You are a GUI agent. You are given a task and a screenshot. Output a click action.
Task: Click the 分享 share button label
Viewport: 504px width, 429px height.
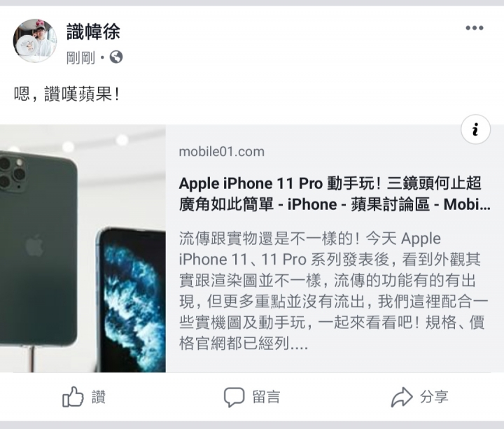[x=434, y=397]
